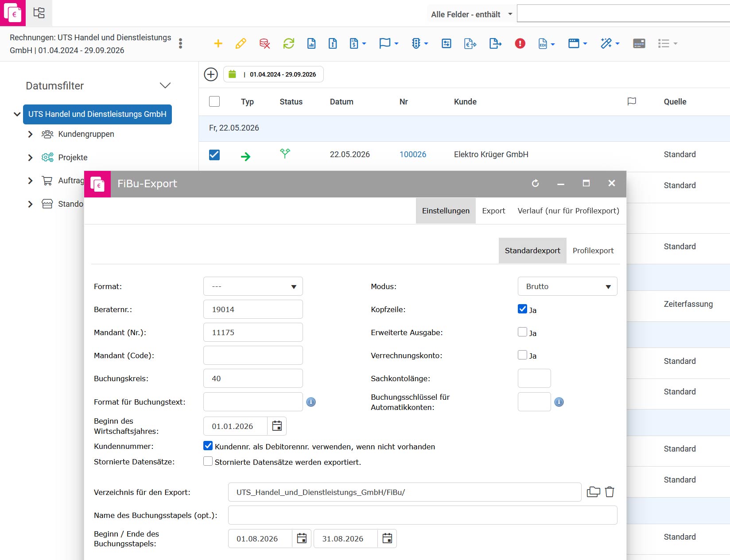Image resolution: width=730 pixels, height=560 pixels.
Task: Show info for Format für Buchungstext
Action: point(311,402)
